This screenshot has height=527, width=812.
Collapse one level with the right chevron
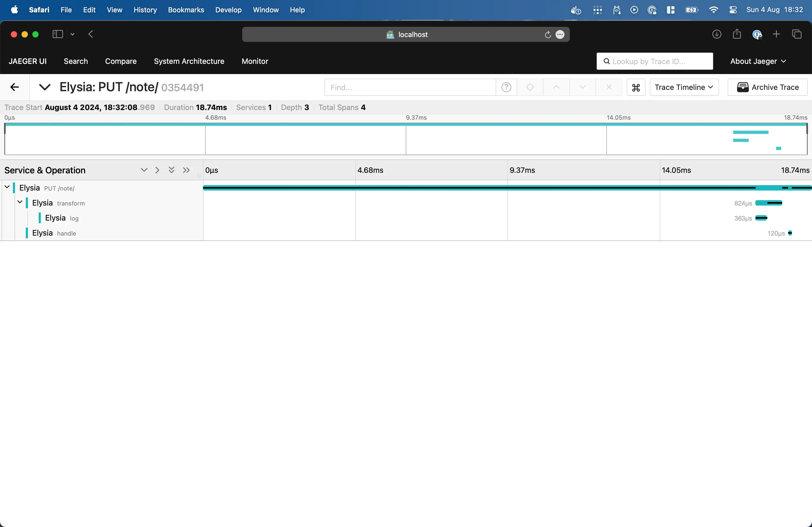(157, 170)
